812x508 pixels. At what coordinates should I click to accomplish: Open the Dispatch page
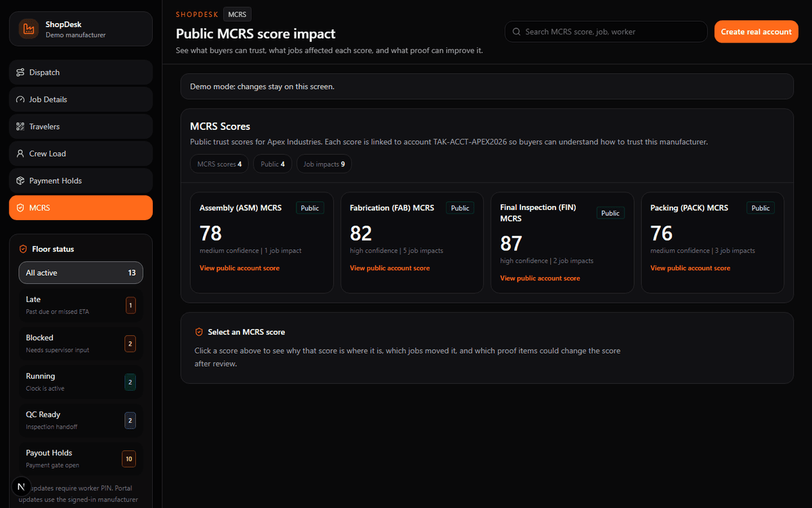click(x=81, y=72)
